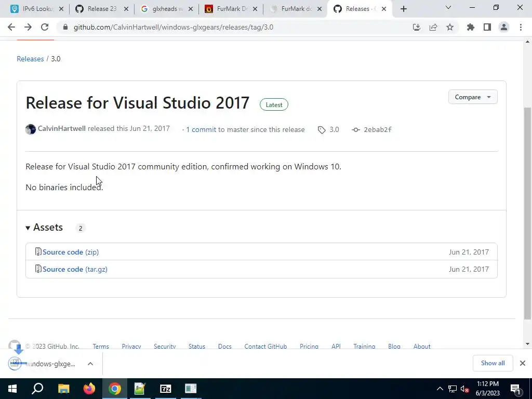Click the page vertical scrollbar thumb
The height and width of the screenshot is (399, 532).
coord(527,213)
